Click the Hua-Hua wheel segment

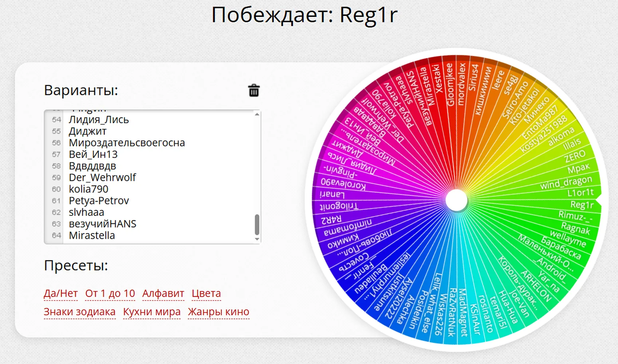coord(508,307)
